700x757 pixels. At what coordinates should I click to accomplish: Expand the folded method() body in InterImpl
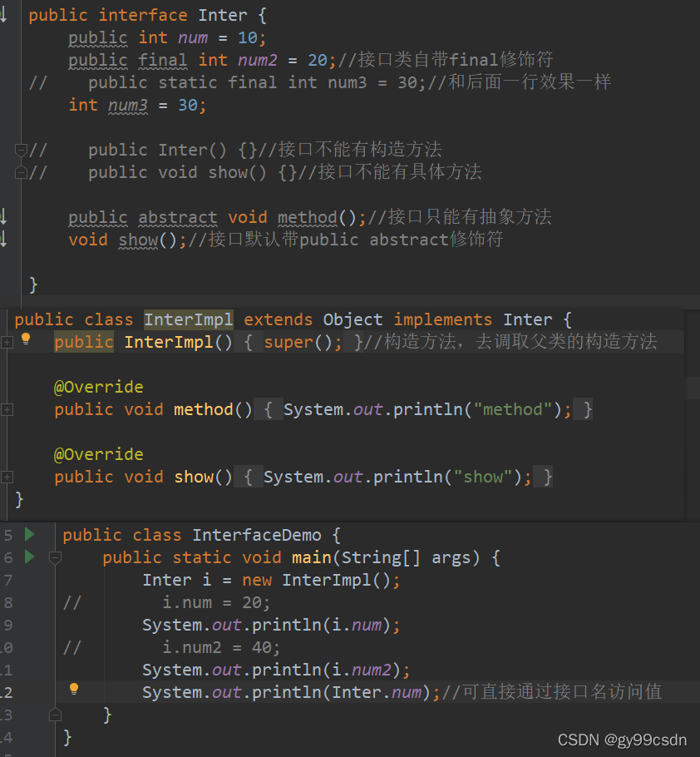click(7, 410)
